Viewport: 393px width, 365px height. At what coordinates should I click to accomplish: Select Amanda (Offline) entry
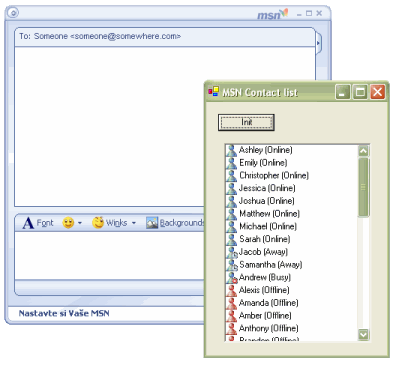(x=269, y=303)
